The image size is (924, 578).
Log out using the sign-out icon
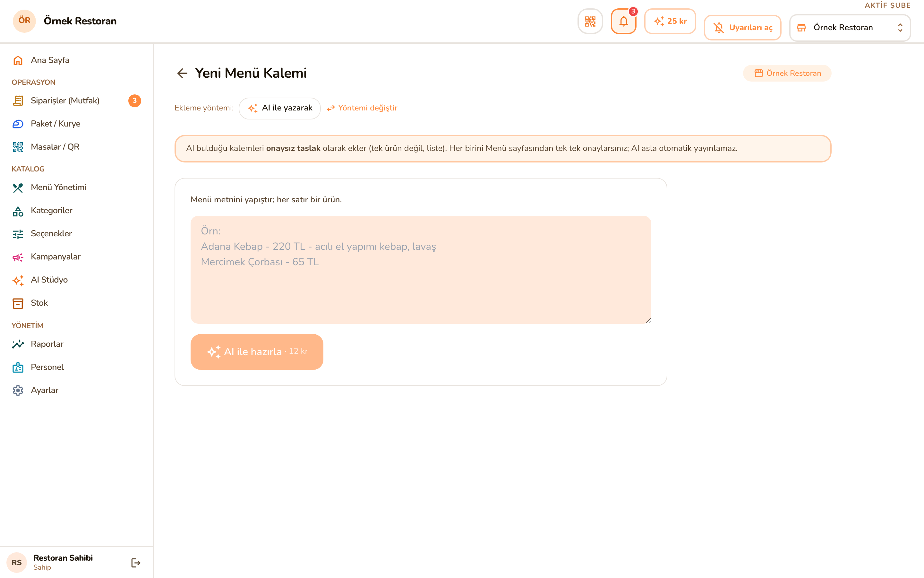(136, 563)
